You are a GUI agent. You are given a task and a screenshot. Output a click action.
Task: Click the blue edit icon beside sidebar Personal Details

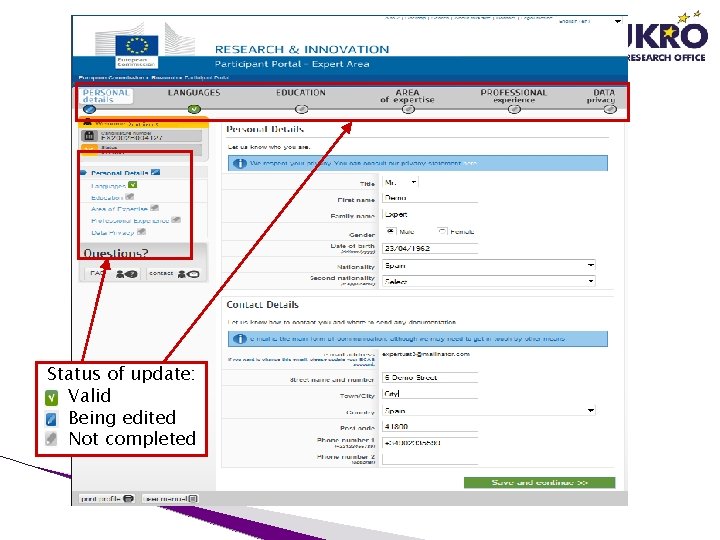[156, 172]
